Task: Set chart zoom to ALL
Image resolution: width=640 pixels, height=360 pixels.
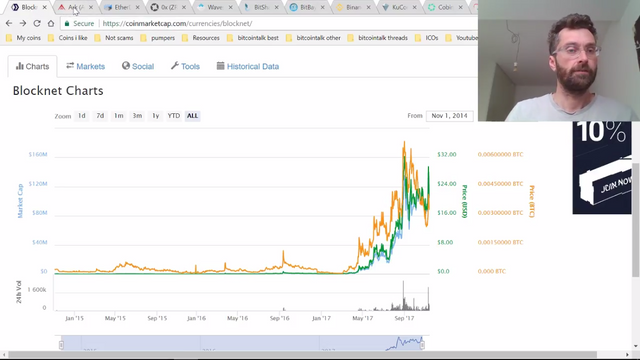Action: pyautogui.click(x=192, y=116)
